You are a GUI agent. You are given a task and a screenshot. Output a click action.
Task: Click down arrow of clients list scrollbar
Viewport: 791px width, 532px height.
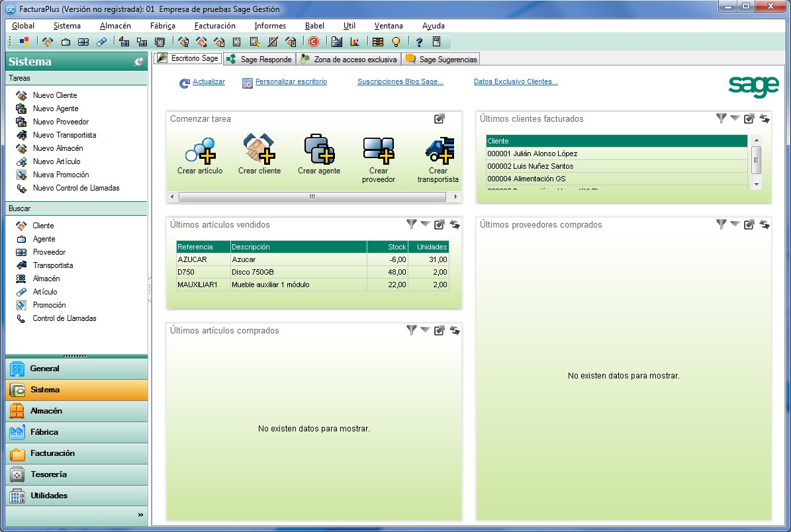pyautogui.click(x=756, y=185)
